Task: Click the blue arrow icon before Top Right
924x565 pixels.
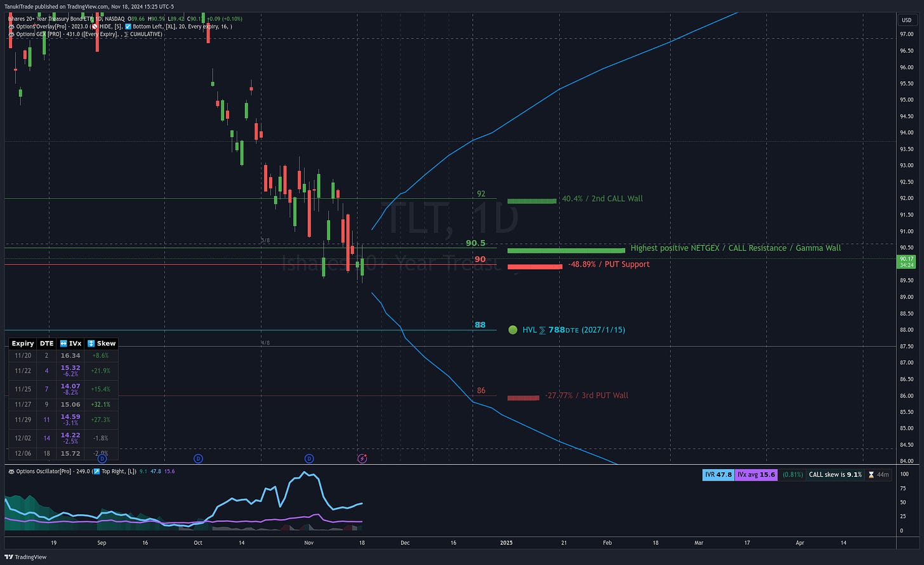Action: tap(96, 472)
